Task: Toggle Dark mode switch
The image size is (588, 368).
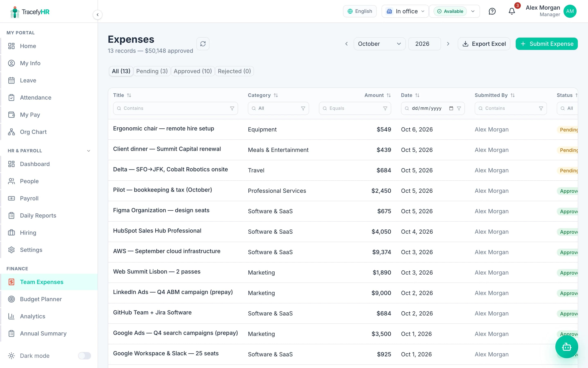Action: point(84,356)
